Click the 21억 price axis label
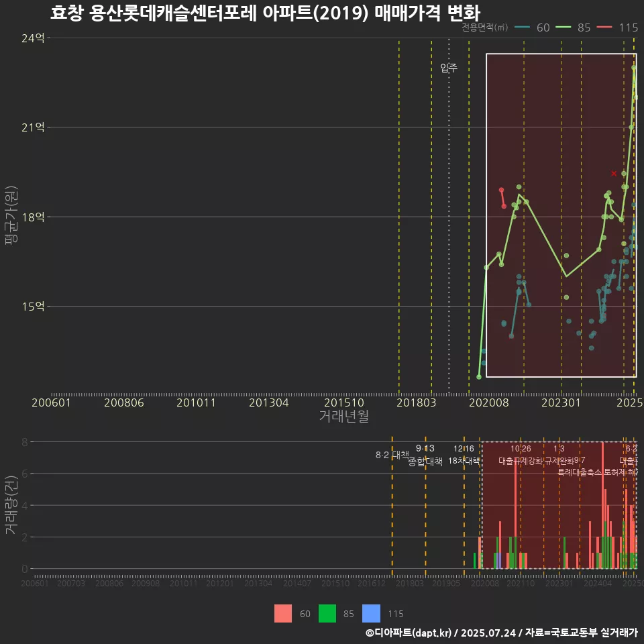This screenshot has width=644, height=644. tap(33, 127)
